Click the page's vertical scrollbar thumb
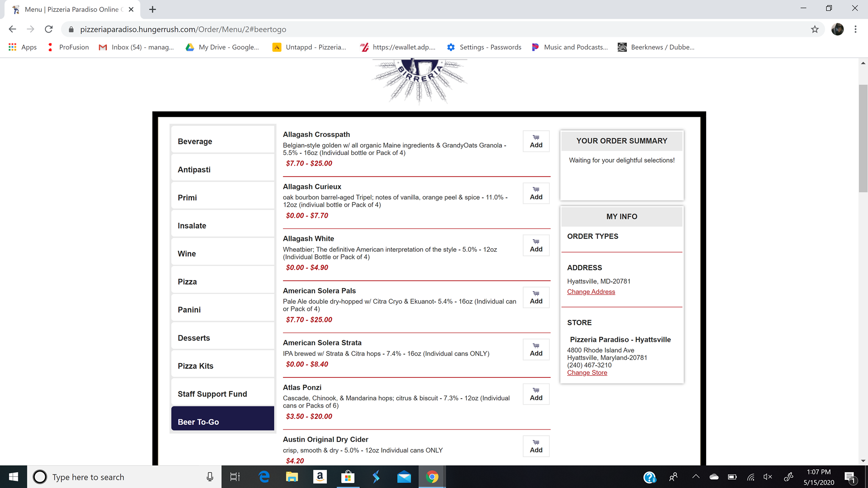This screenshot has width=868, height=488. click(x=863, y=138)
